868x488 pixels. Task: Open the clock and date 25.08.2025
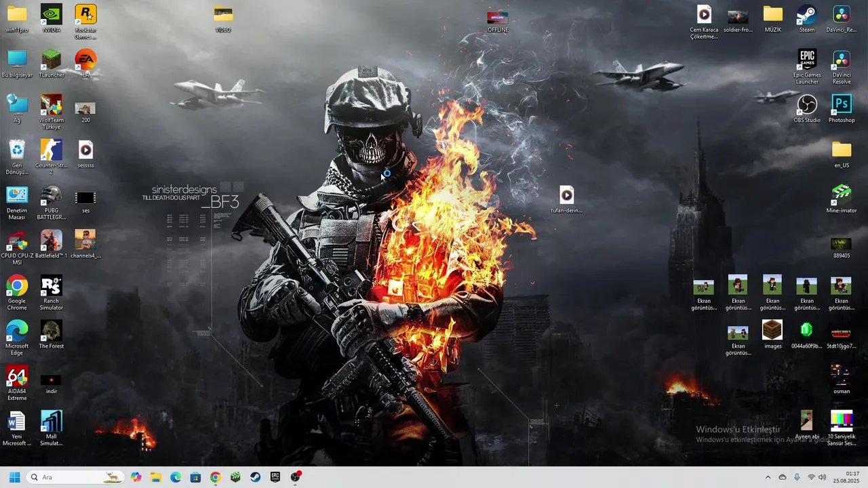pos(846,477)
